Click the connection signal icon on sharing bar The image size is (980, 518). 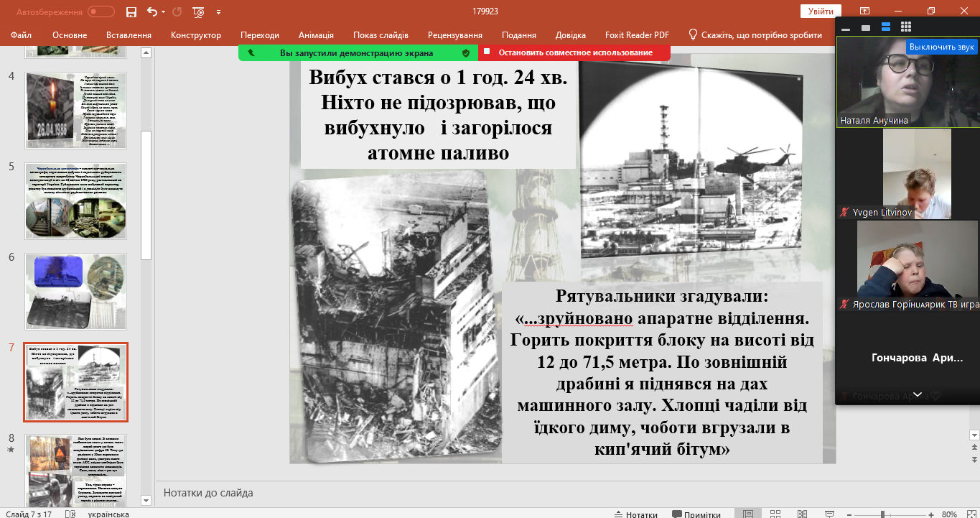coord(251,52)
